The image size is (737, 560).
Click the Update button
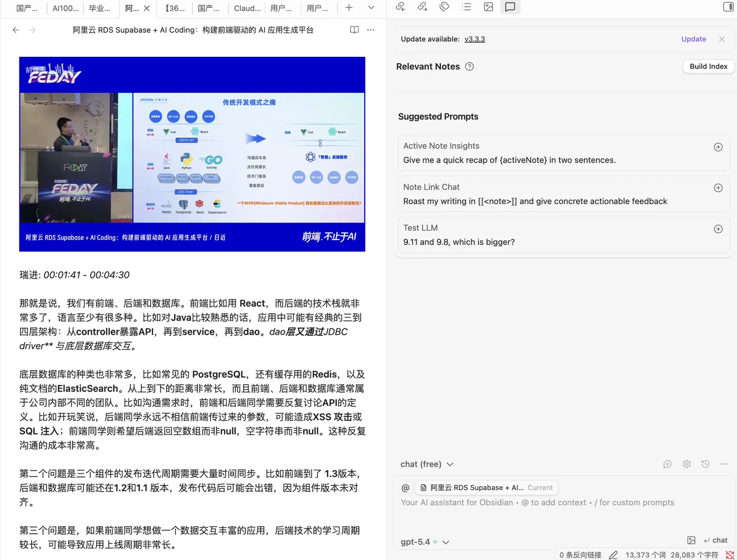coord(694,39)
